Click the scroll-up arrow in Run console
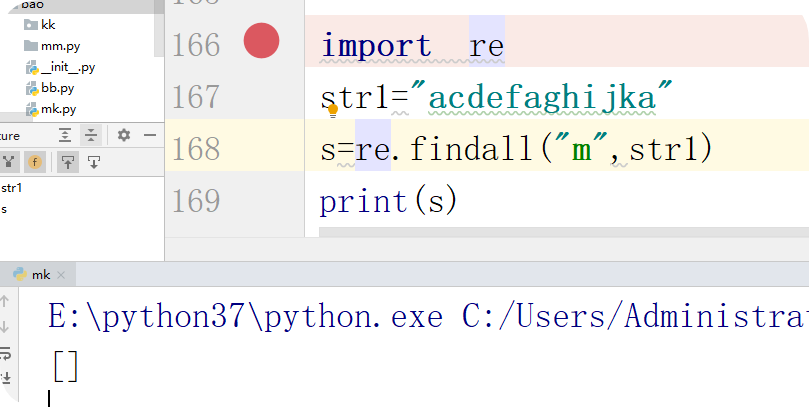809x407 pixels. click(x=5, y=301)
